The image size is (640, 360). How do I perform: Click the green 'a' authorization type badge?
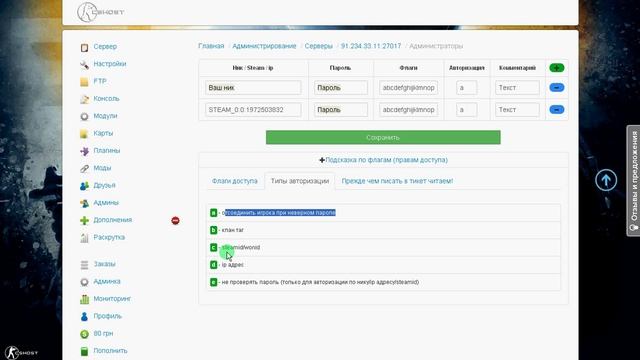(213, 213)
